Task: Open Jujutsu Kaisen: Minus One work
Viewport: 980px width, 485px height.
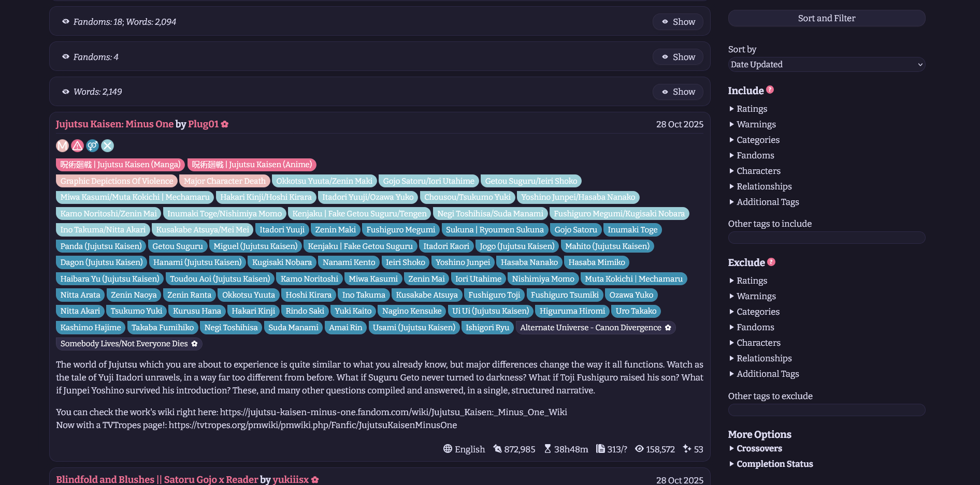Action: pos(114,124)
